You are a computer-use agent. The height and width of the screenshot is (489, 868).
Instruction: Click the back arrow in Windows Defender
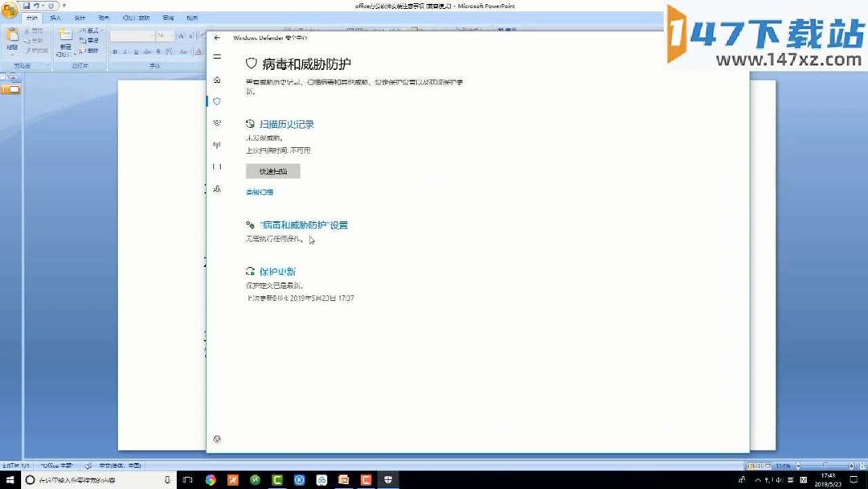click(217, 38)
